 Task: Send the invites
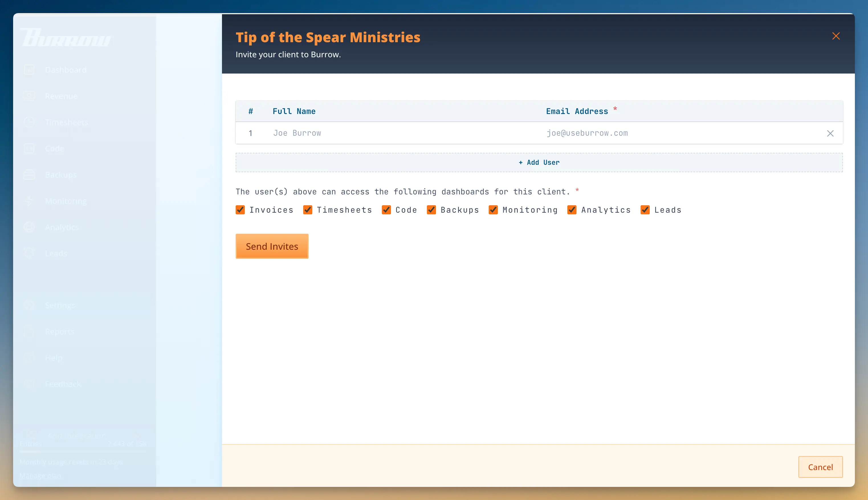[x=272, y=246]
